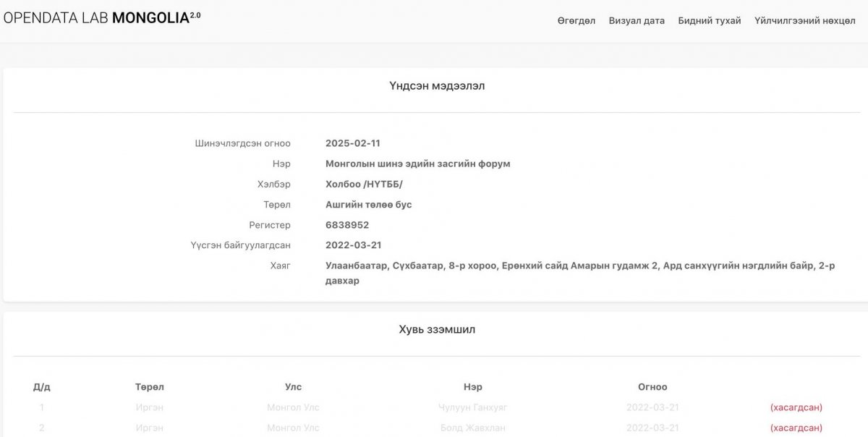Image resolution: width=868 pixels, height=437 pixels.
Task: Click the OPENDATA LAB MONGOLIA logo
Action: [x=101, y=17]
